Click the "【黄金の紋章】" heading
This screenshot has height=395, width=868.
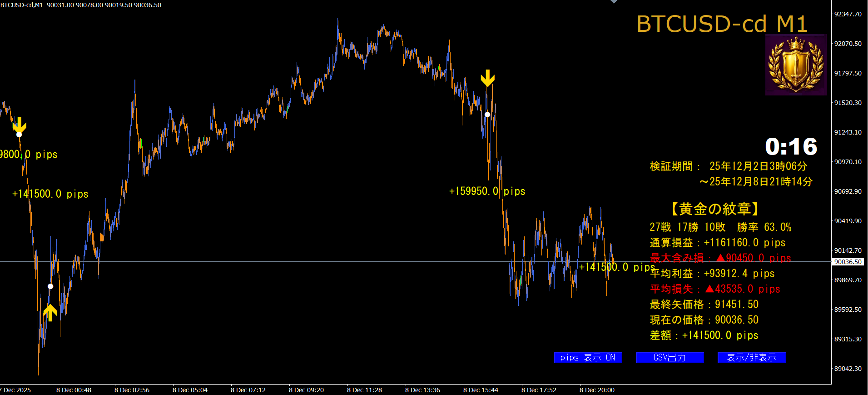tap(715, 209)
